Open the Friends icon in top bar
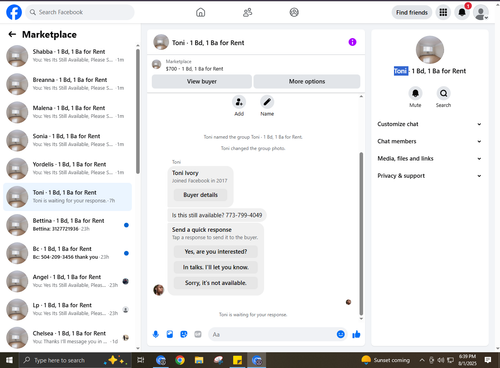 coord(247,12)
